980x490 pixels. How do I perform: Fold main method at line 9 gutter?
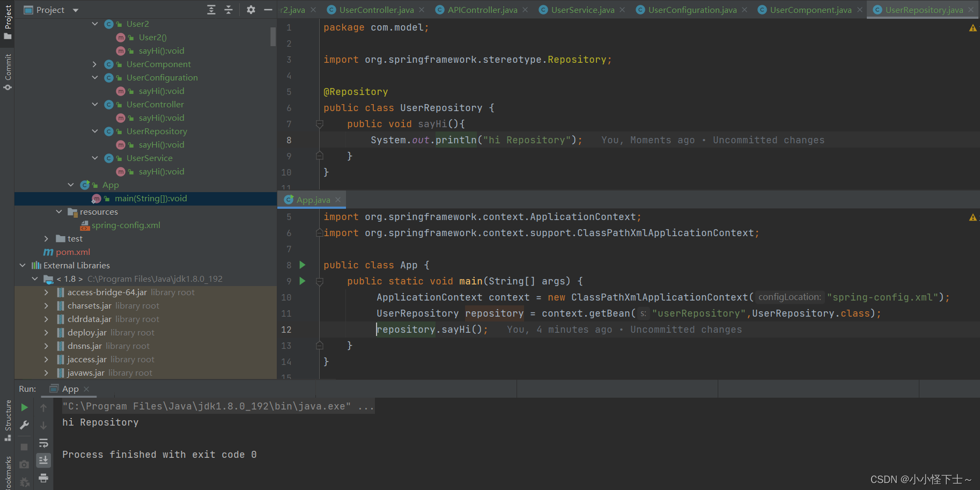[x=320, y=281]
